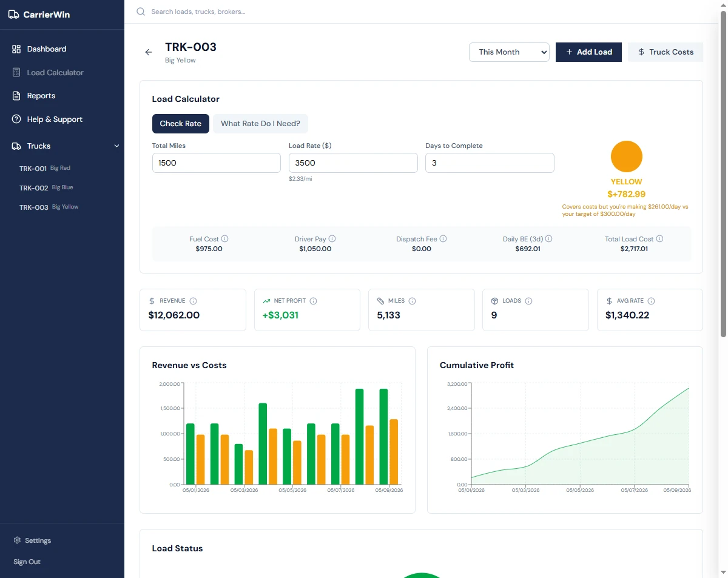The height and width of the screenshot is (578, 728).
Task: Go back using the left arrow
Action: coord(149,52)
